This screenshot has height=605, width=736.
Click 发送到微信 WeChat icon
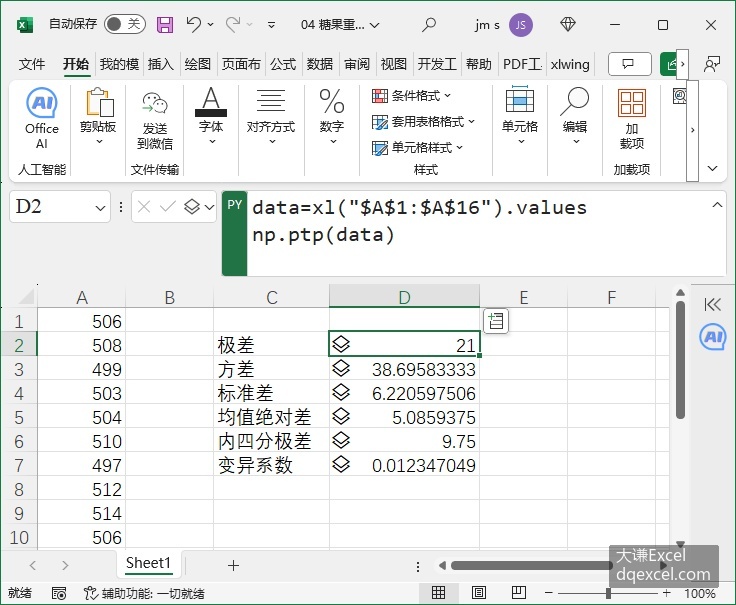pos(155,121)
